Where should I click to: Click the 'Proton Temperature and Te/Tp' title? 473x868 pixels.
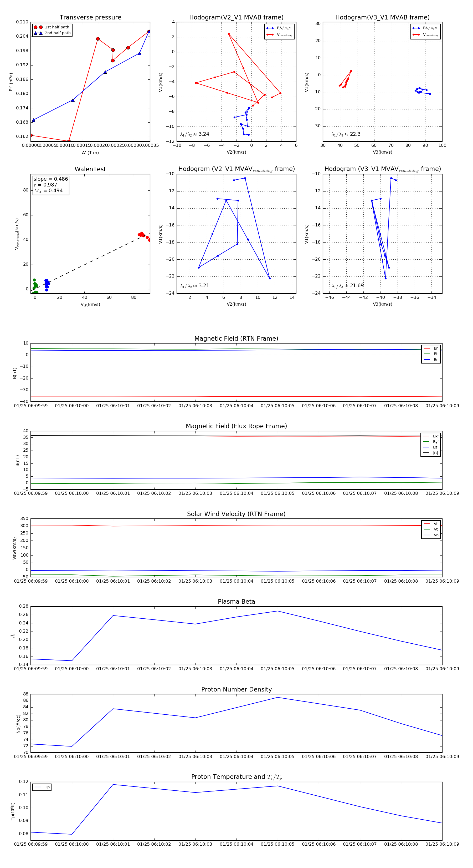click(236, 777)
